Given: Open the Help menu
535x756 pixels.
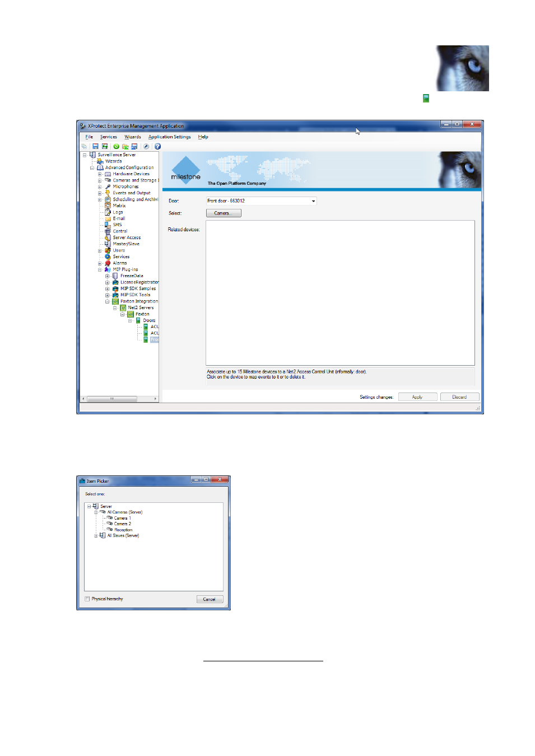Looking at the screenshot, I should [203, 137].
